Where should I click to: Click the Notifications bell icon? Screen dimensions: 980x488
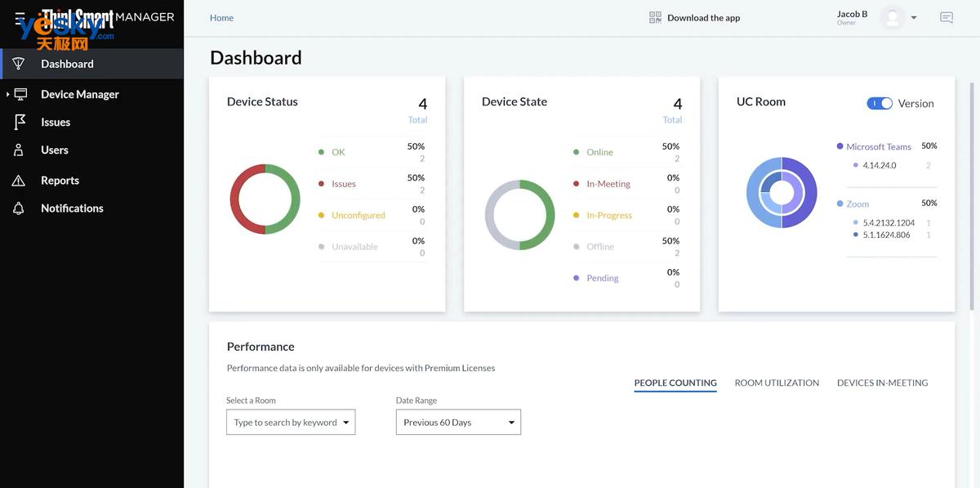pyautogui.click(x=19, y=208)
